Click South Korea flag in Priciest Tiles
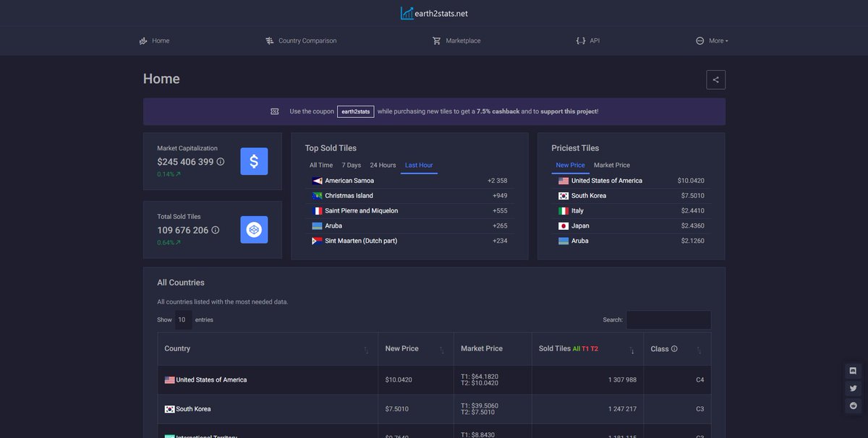 point(563,196)
